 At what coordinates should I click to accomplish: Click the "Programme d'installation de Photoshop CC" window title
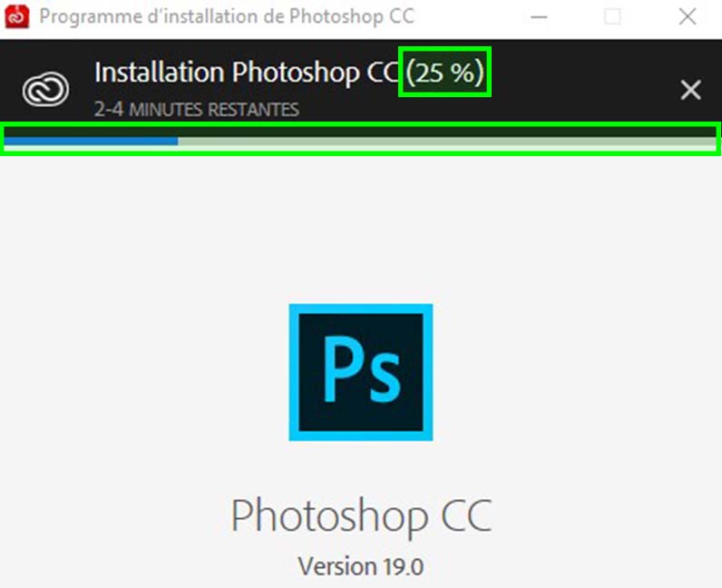coord(227,16)
